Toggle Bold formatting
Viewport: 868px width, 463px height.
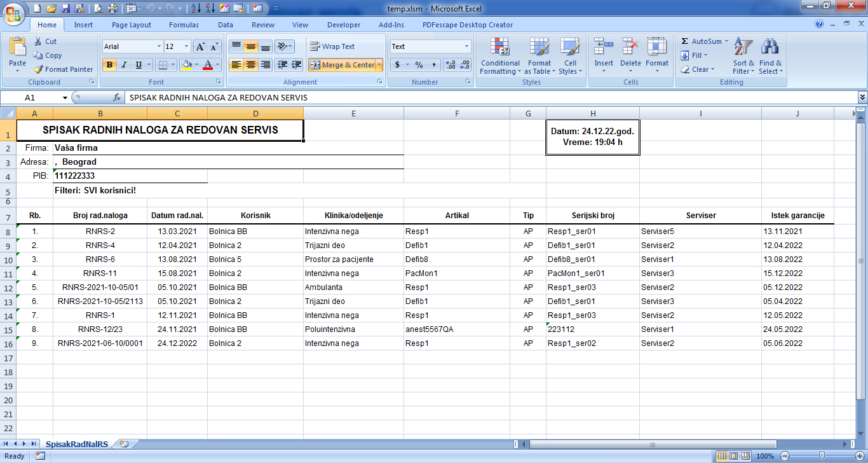109,65
